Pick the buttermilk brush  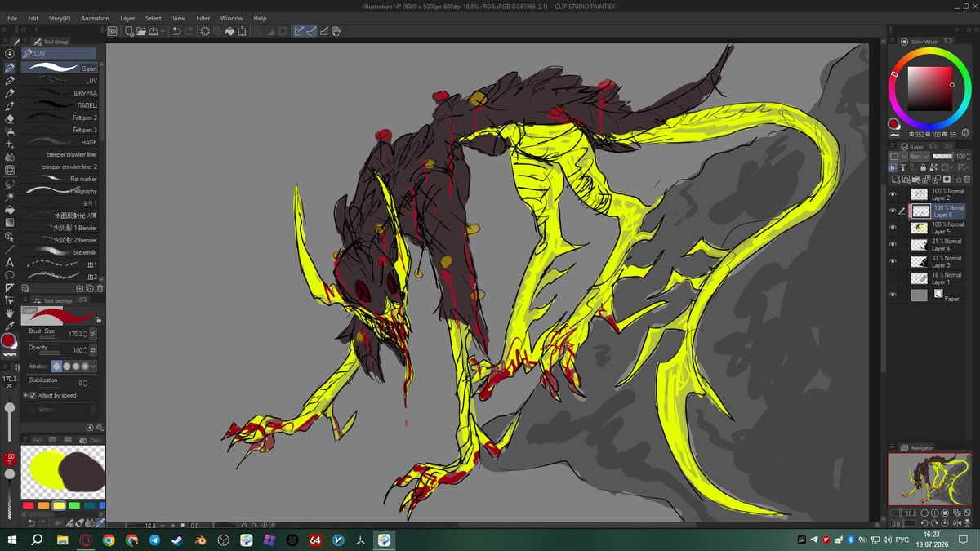[60, 252]
